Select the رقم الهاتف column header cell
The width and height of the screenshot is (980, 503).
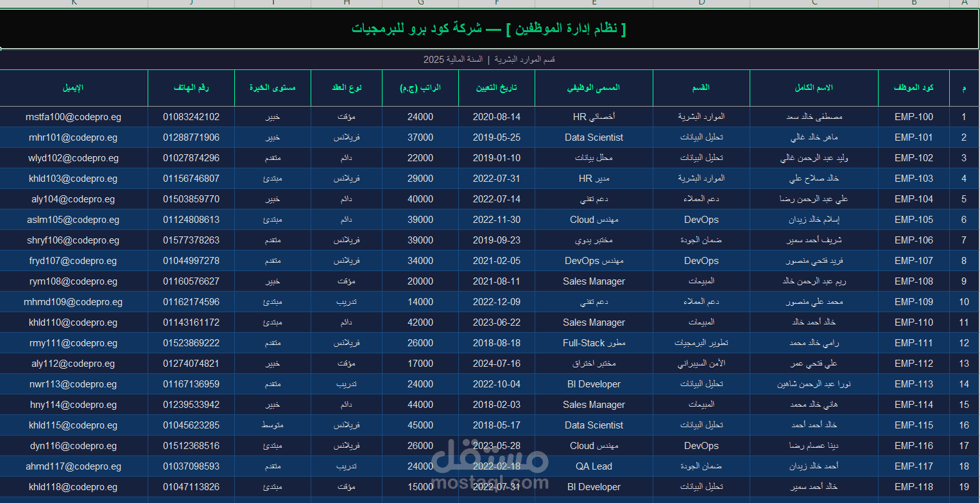click(191, 87)
